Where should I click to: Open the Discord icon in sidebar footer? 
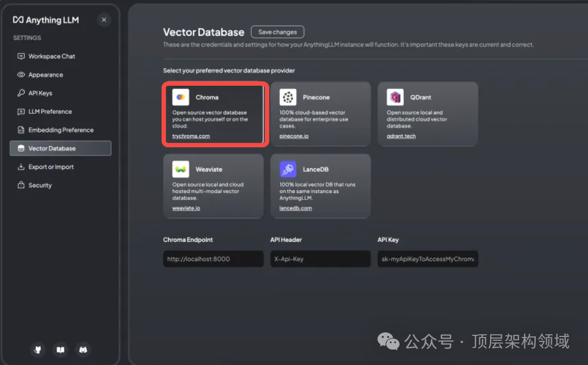tap(83, 350)
